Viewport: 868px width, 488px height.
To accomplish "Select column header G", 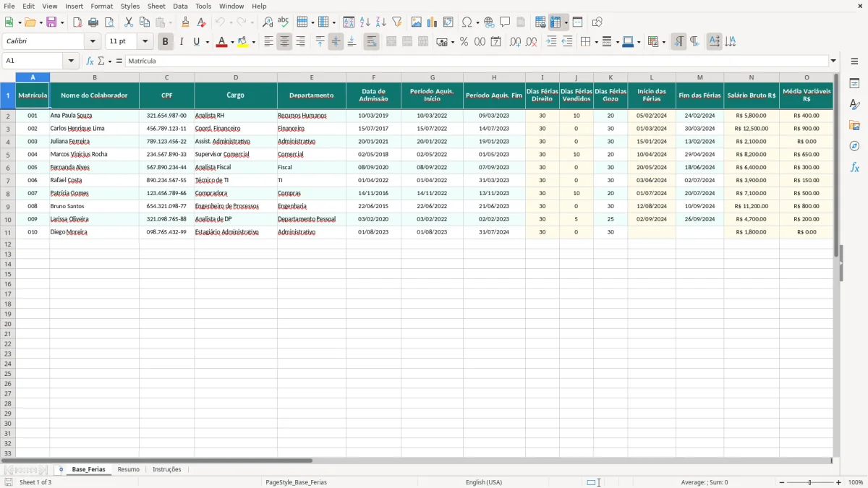I will [x=433, y=77].
